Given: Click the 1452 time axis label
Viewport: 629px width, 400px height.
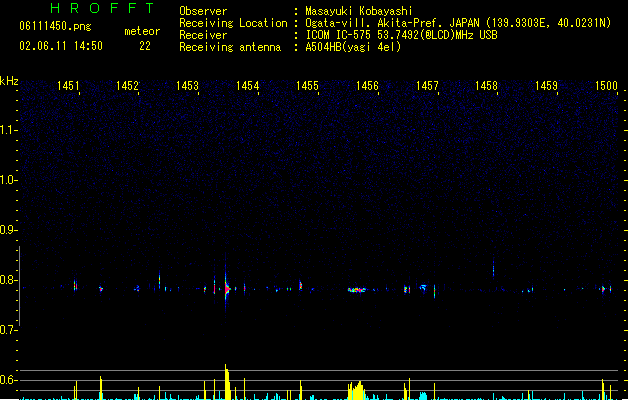Looking at the screenshot, I should 127,86.
